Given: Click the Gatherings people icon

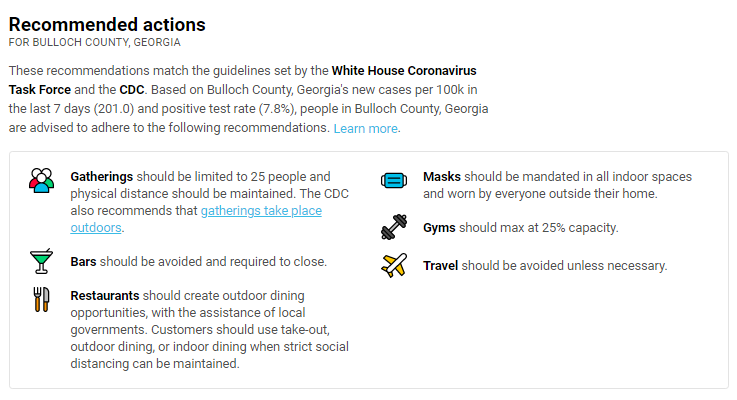Looking at the screenshot, I should pyautogui.click(x=41, y=180).
